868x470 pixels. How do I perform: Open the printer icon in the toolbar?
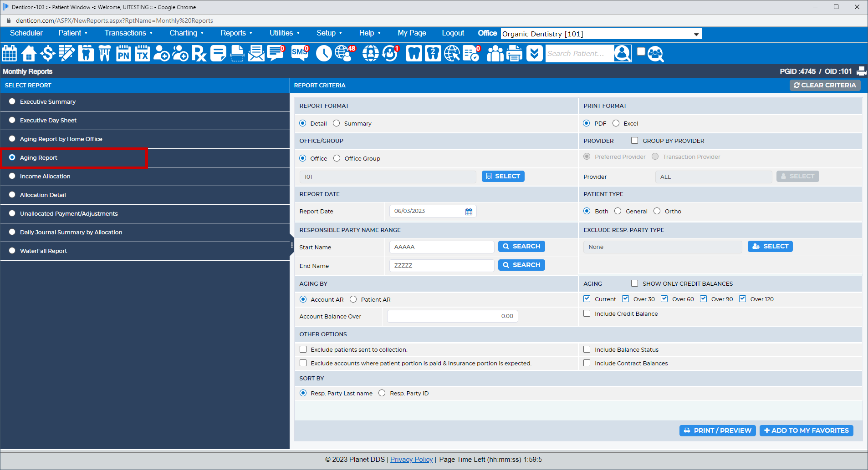(514, 53)
